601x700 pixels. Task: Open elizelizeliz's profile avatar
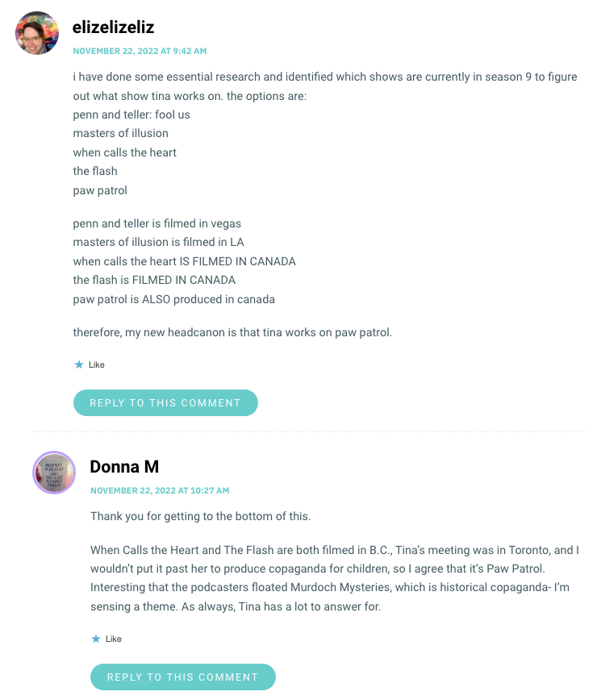click(x=37, y=33)
